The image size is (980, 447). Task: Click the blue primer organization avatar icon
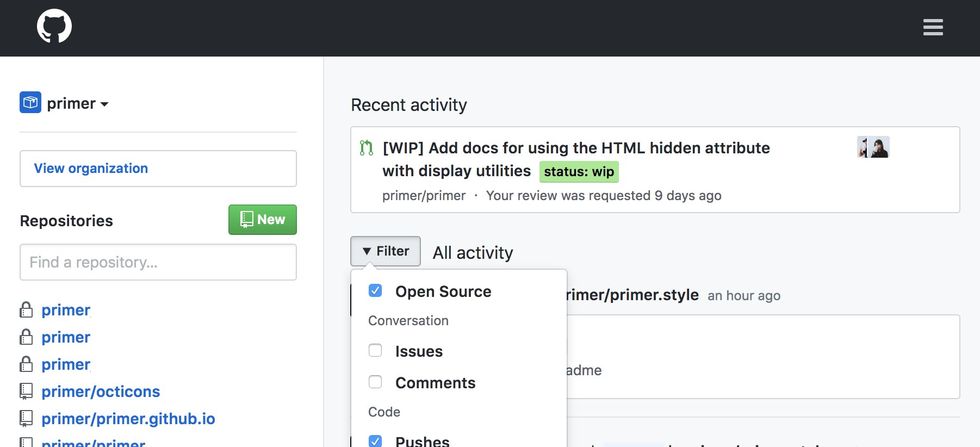click(30, 102)
